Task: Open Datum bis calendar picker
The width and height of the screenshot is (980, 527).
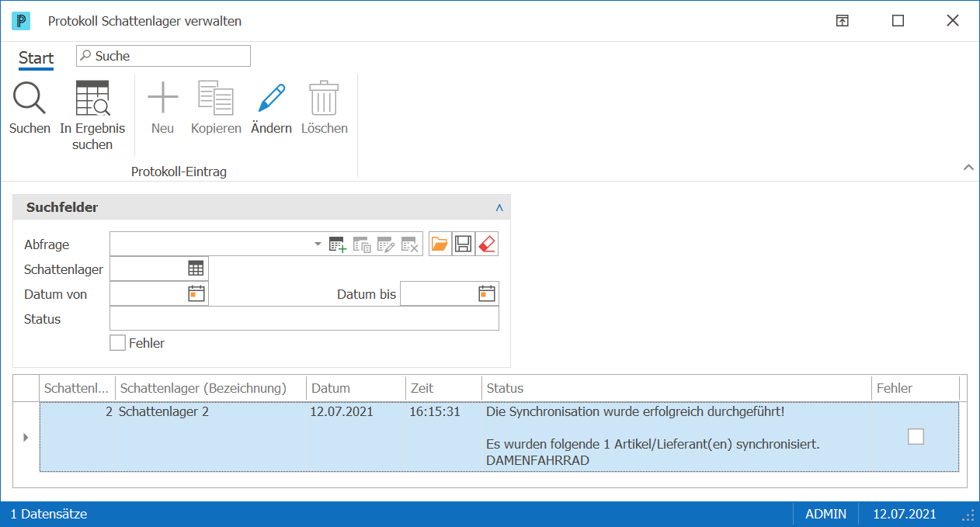Action: click(x=487, y=293)
